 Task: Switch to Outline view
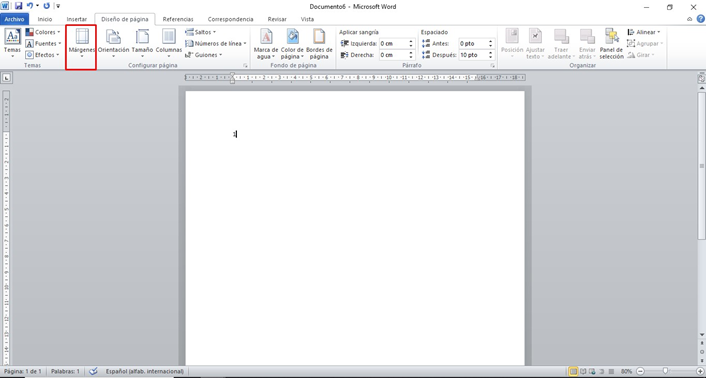[602, 371]
